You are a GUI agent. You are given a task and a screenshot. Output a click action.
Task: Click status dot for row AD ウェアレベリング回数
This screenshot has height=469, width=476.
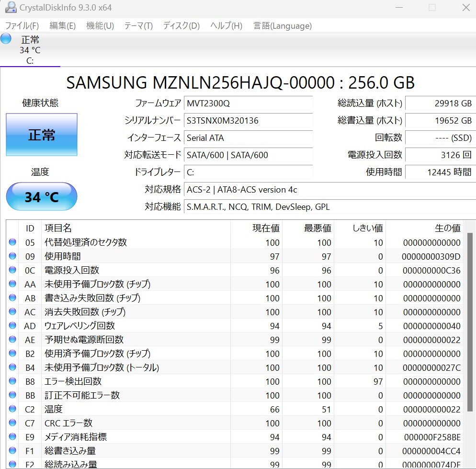12,326
